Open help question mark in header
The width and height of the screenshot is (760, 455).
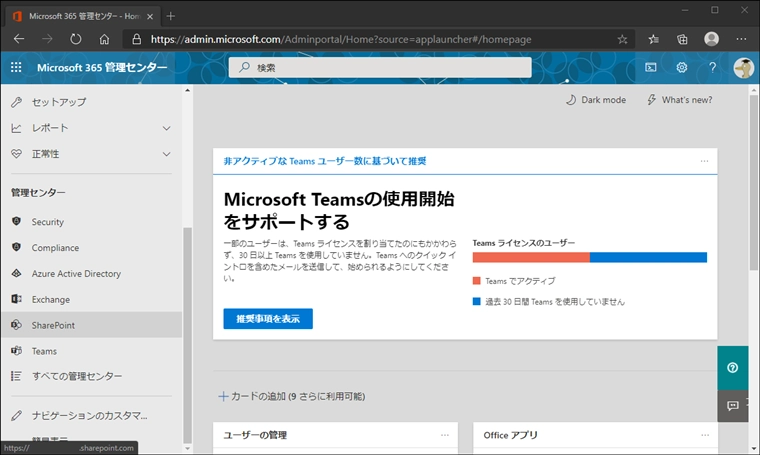click(712, 67)
